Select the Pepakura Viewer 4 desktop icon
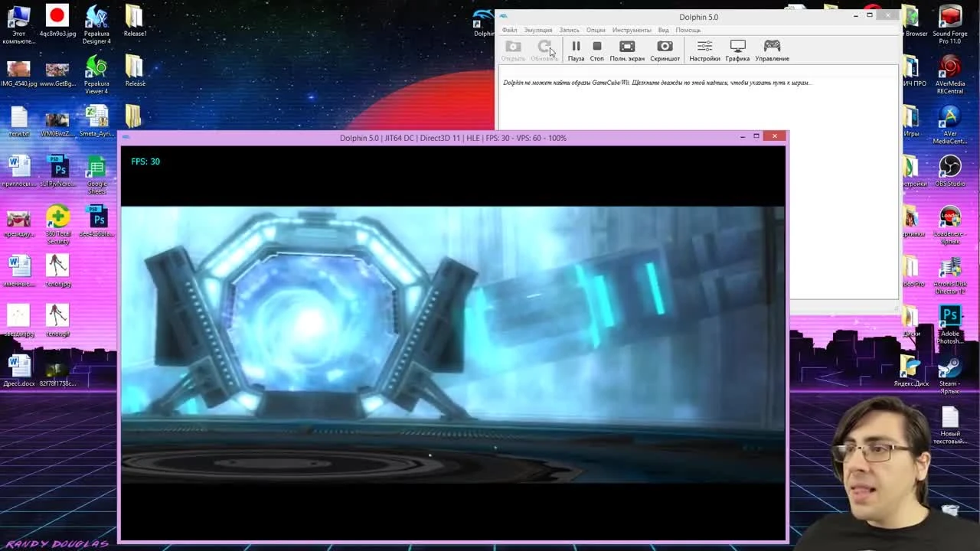This screenshot has height=551, width=980. (x=96, y=74)
